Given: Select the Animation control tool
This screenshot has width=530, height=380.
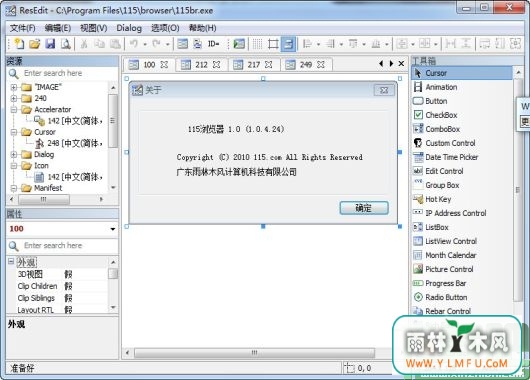Looking at the screenshot, I should click(x=462, y=87).
